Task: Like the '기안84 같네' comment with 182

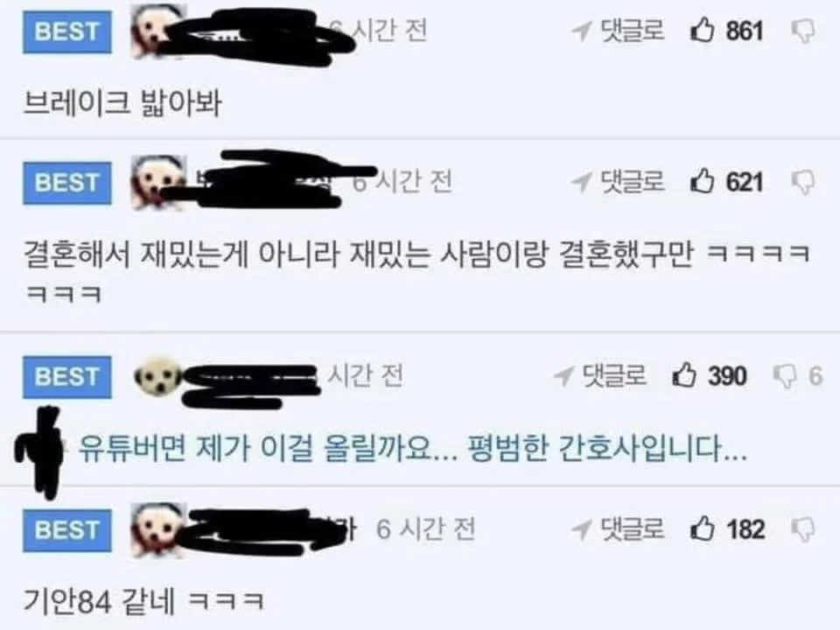Action: point(702,528)
